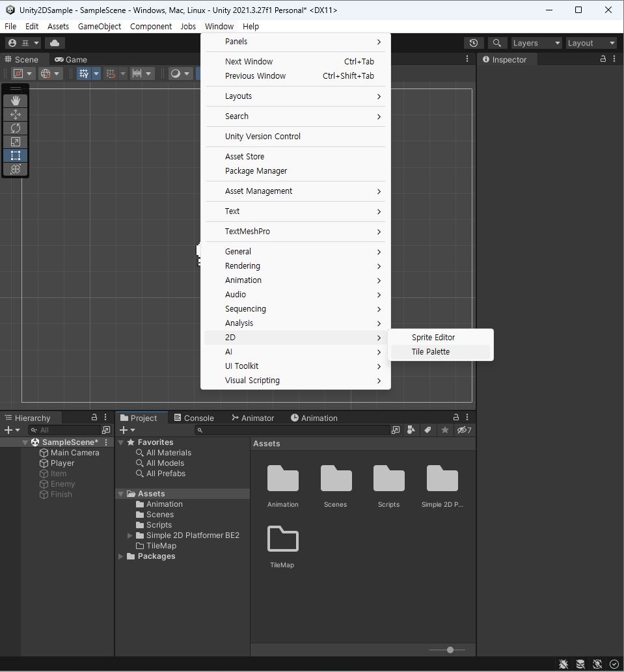Open Hierarchy create plus dropdown

click(12, 430)
